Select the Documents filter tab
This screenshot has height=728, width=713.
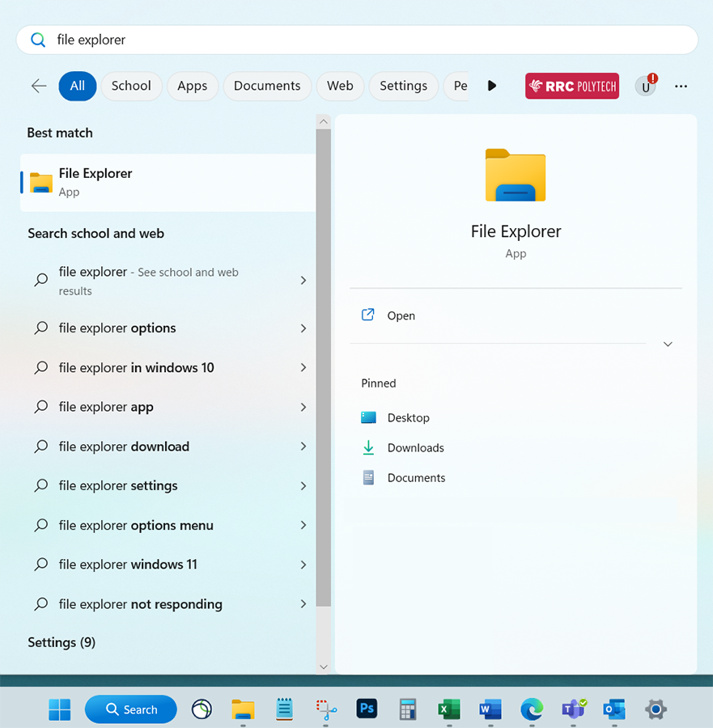click(x=267, y=86)
